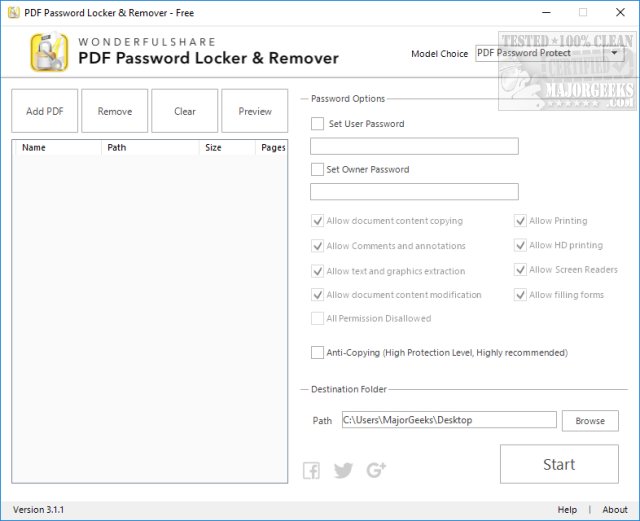Click the title bar app icon
640x521 pixels.
[x=13, y=13]
